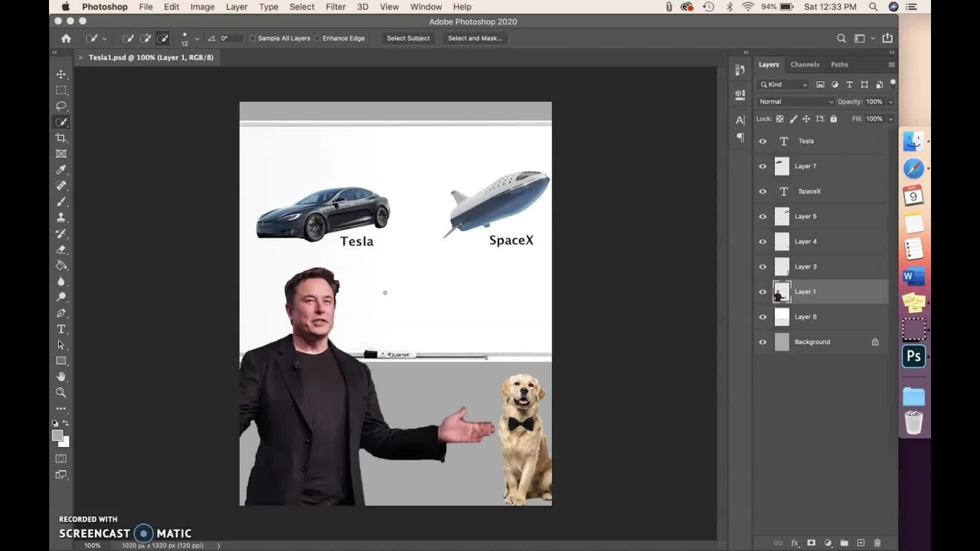Select the Lasso tool

pos(61,106)
